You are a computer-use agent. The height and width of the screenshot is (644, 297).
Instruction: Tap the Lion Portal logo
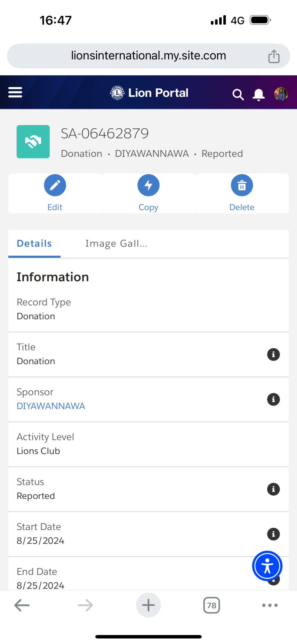pos(149,93)
